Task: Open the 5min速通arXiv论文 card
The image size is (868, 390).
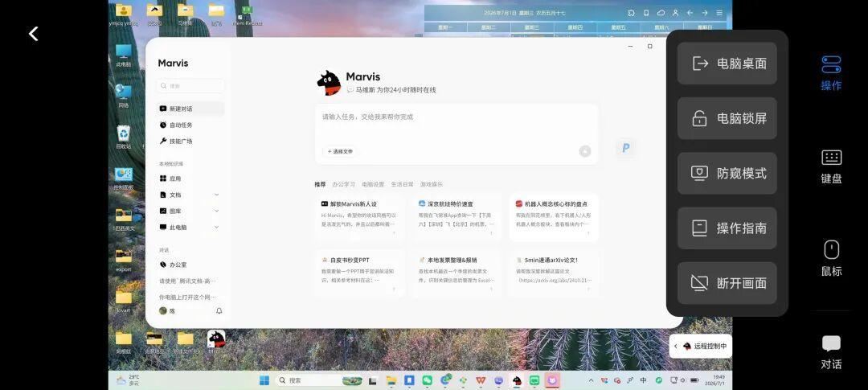Action: (554, 273)
